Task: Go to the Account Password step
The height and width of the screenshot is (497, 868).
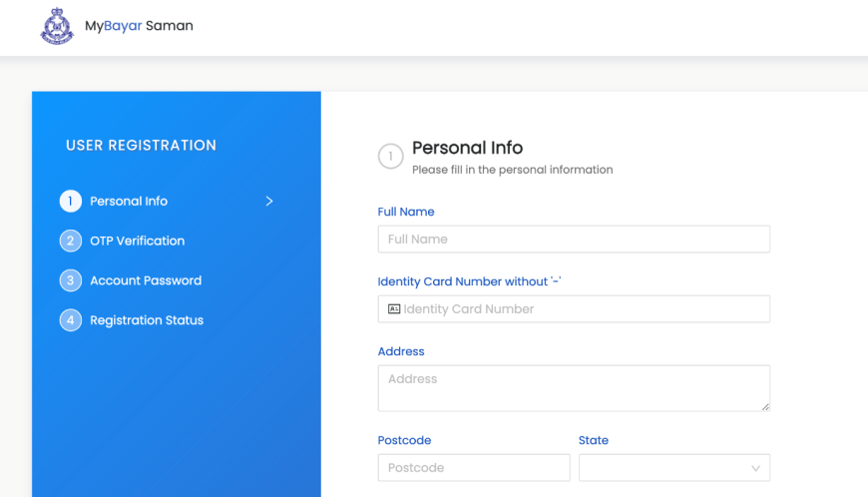Action: [x=146, y=280]
